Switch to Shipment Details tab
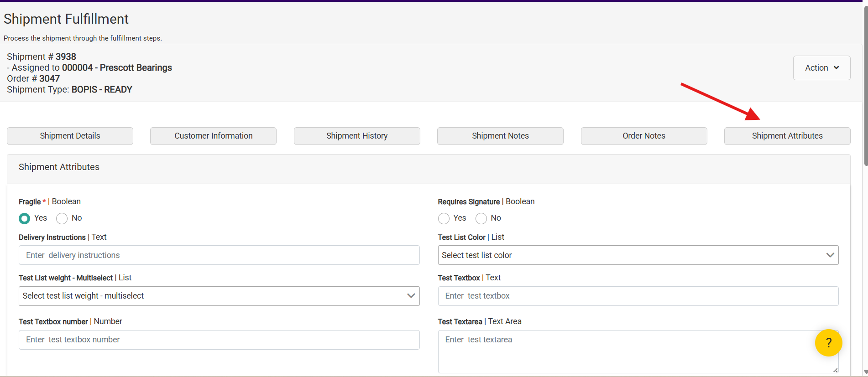Viewport: 868px width, 377px height. (70, 136)
